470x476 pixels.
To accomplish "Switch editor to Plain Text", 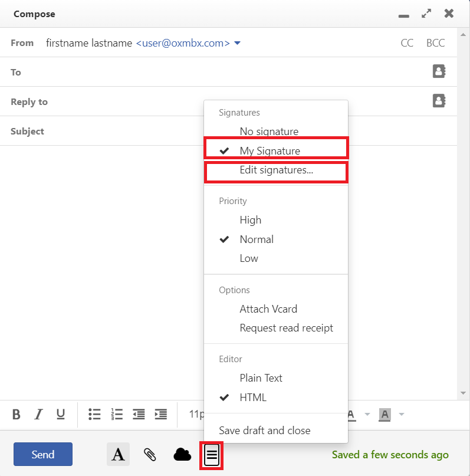I will click(x=261, y=378).
